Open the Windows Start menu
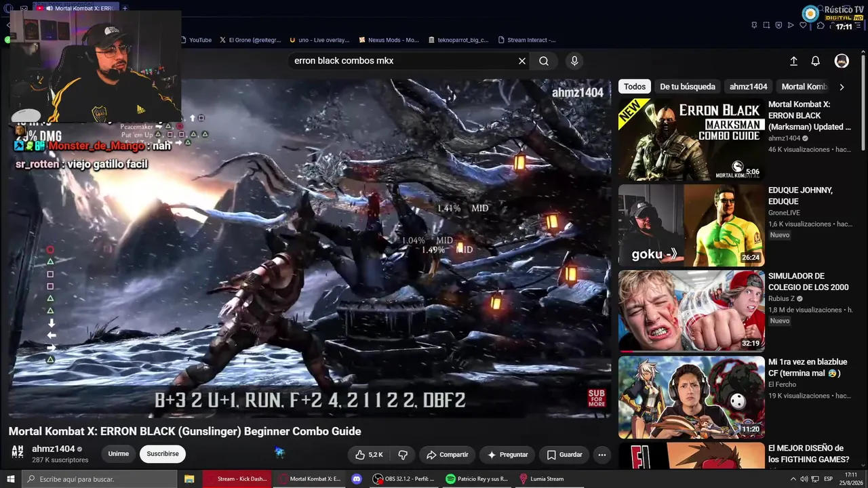Viewport: 868px width, 488px height. tap(11, 479)
